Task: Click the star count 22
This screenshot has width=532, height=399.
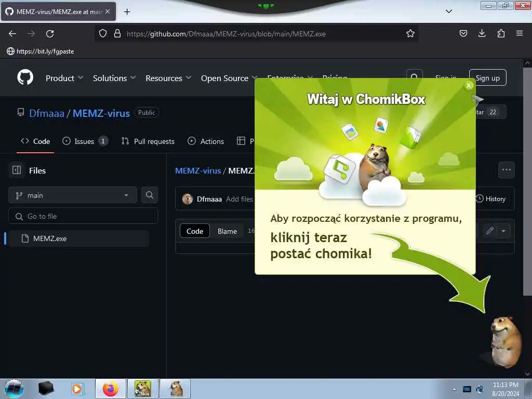Action: point(493,112)
